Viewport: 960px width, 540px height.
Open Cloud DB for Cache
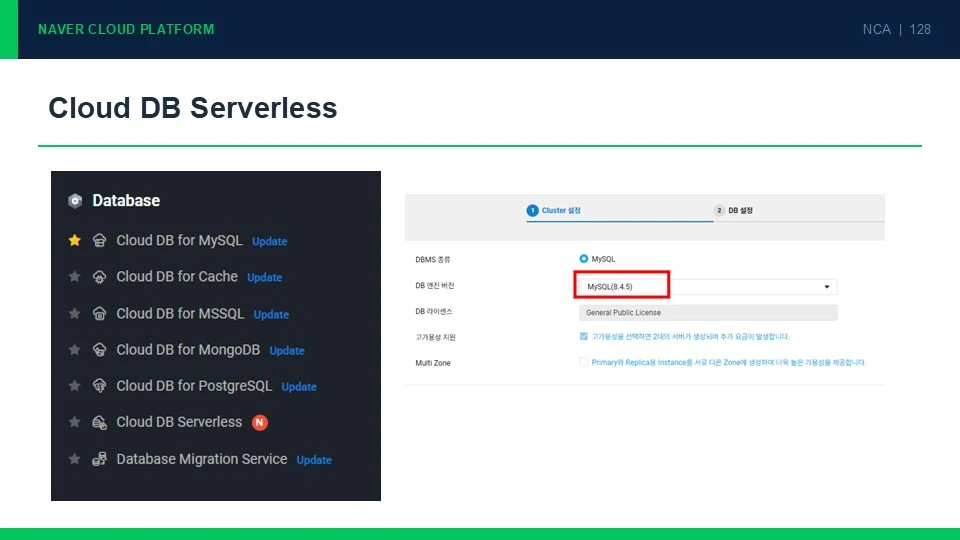coord(177,277)
